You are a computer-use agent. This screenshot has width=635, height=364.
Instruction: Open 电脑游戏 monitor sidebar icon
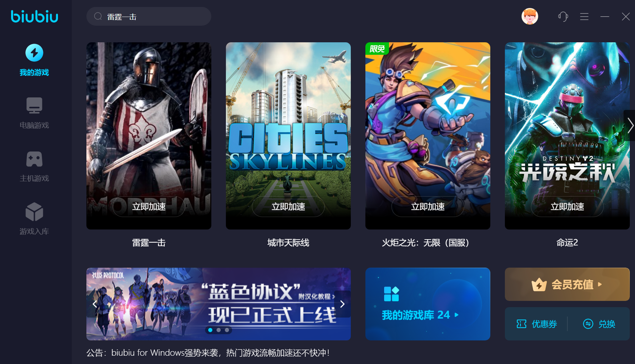tap(34, 105)
